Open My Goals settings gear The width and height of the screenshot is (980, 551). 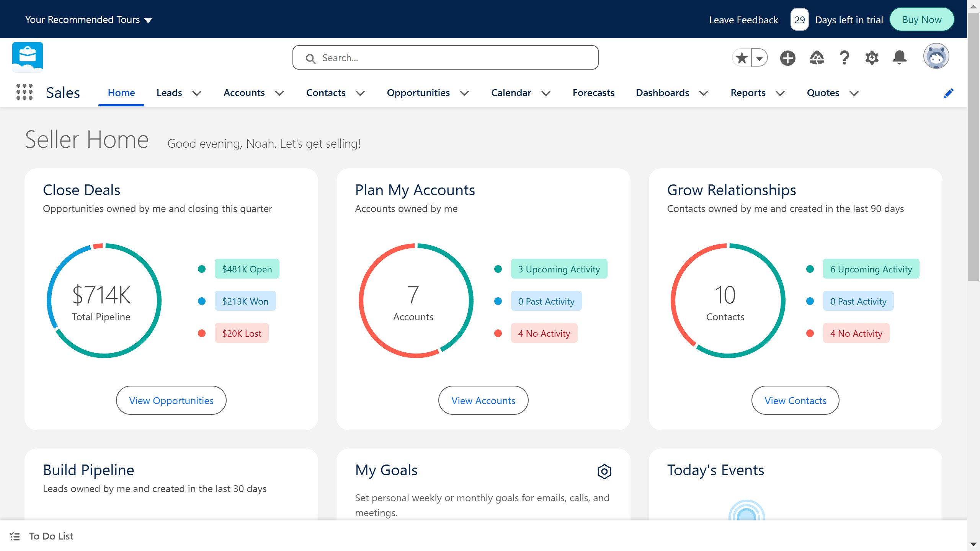click(604, 471)
